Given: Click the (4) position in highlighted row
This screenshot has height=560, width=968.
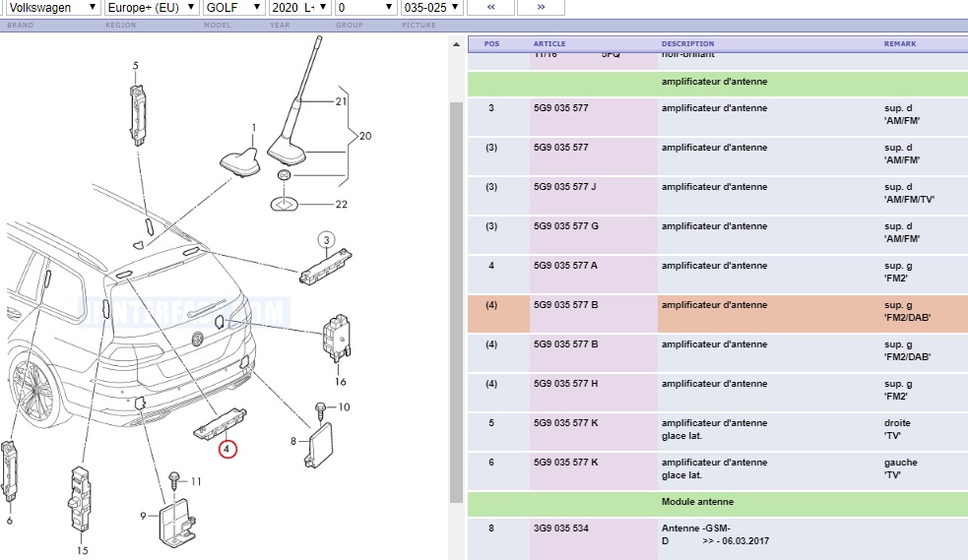Looking at the screenshot, I should (x=491, y=305).
